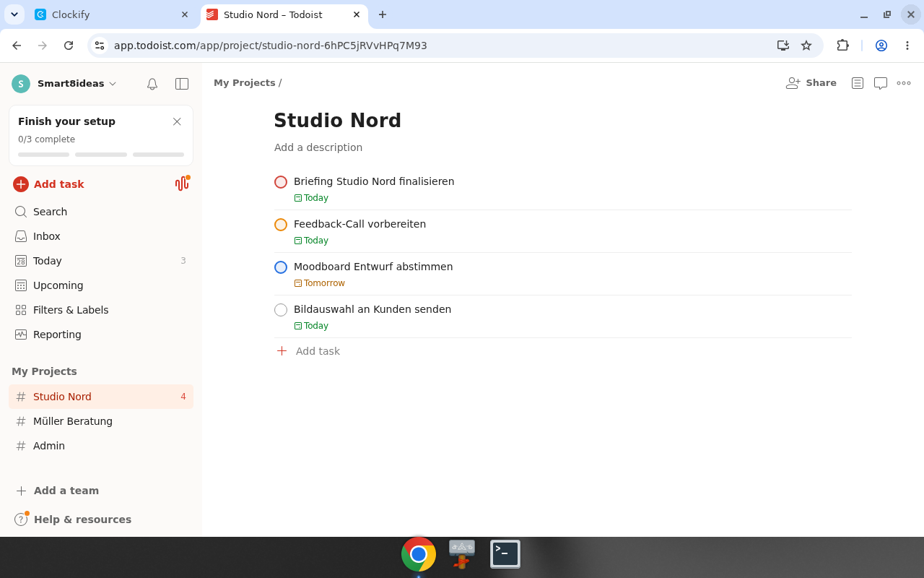
Task: Close the Clockify tab
Action: coord(185,14)
